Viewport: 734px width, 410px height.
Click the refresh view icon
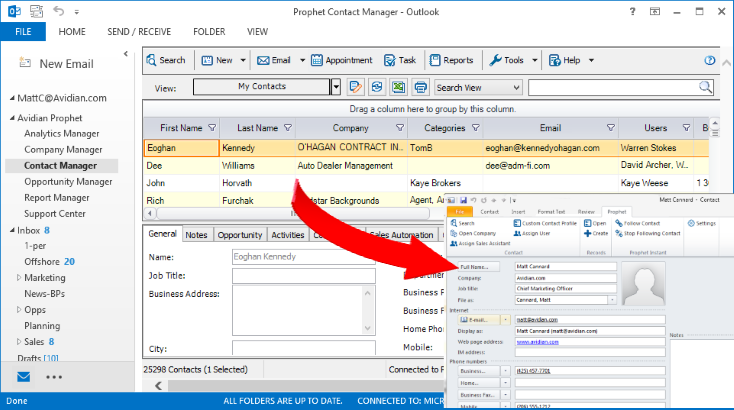coord(377,87)
